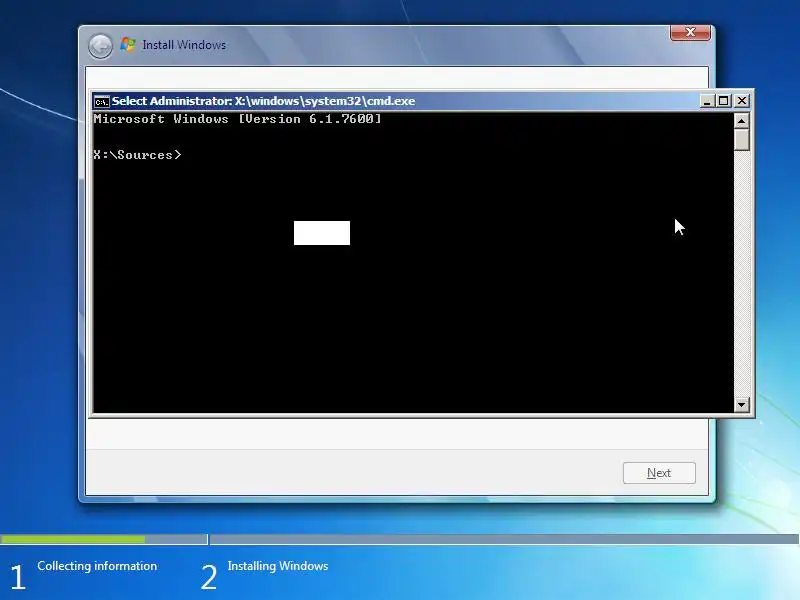
Task: Click the Next button in Install Windows
Action: (659, 473)
